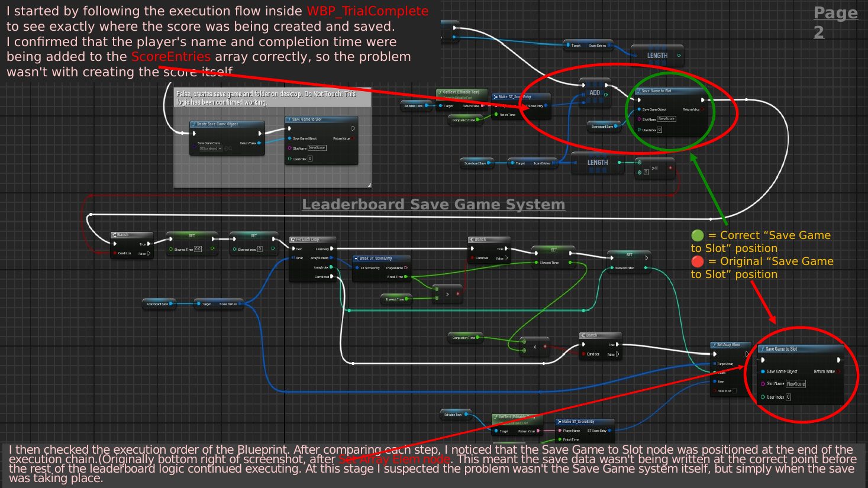868x488 pixels.
Task: Select the top LENGTH node beside Score Entries
Action: tap(657, 55)
